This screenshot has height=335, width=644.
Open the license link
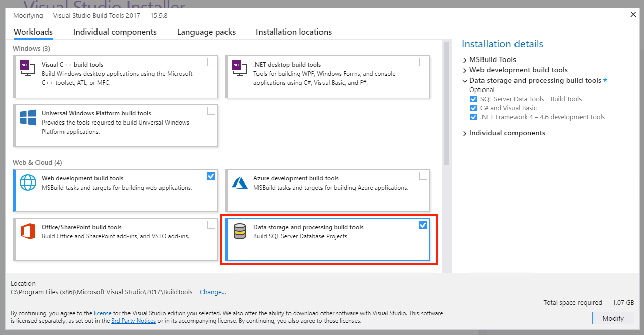[x=103, y=313]
